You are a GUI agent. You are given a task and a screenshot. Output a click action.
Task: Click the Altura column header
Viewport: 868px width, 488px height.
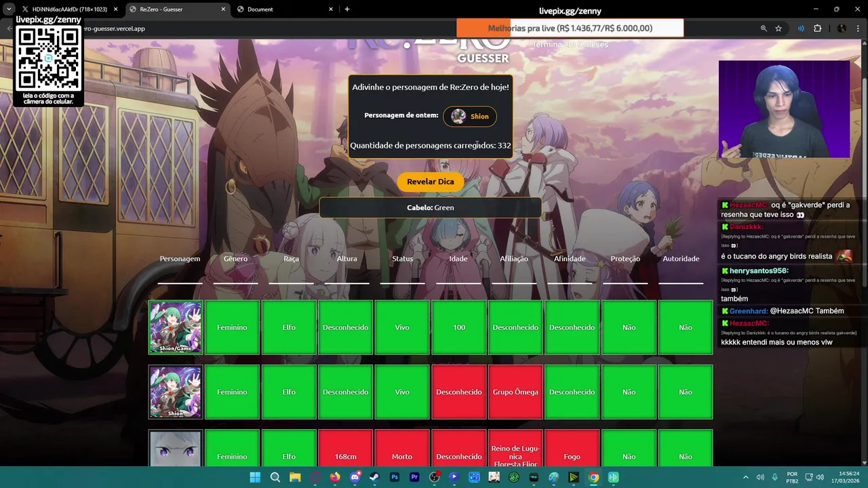point(347,259)
